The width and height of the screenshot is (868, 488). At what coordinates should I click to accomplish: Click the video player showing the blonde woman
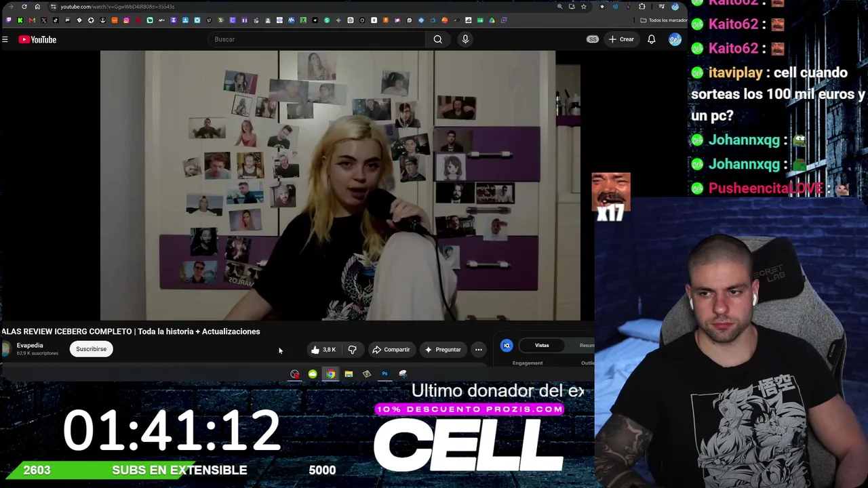[340, 185]
